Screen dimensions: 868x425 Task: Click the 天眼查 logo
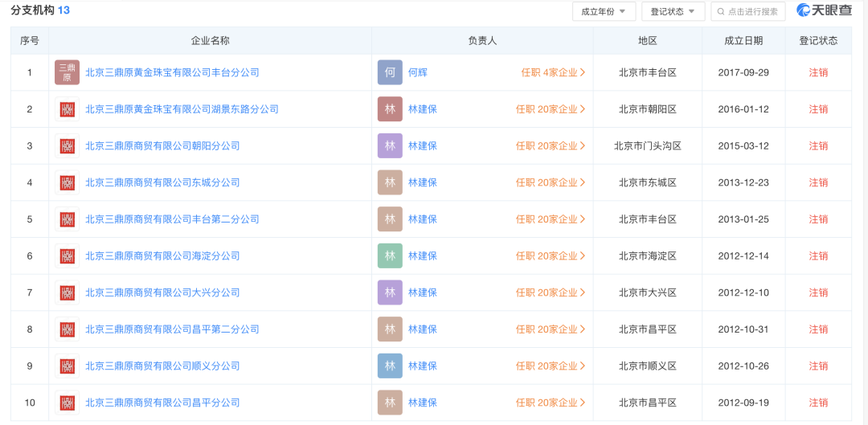click(824, 10)
